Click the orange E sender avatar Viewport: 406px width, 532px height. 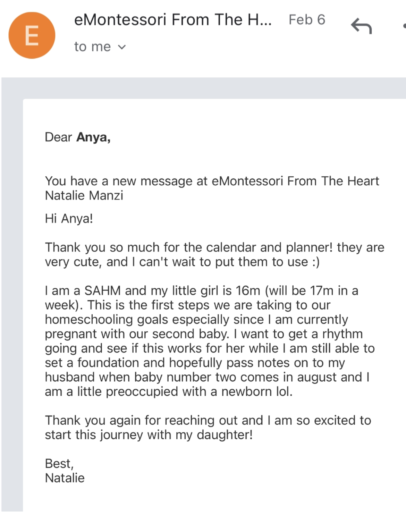click(x=32, y=35)
